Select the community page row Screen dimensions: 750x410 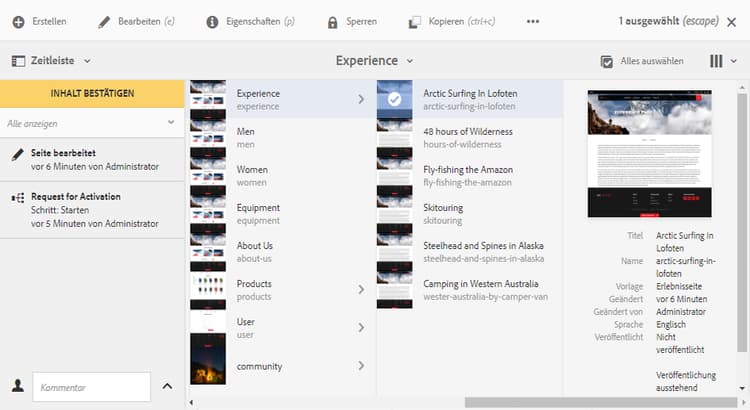point(283,366)
